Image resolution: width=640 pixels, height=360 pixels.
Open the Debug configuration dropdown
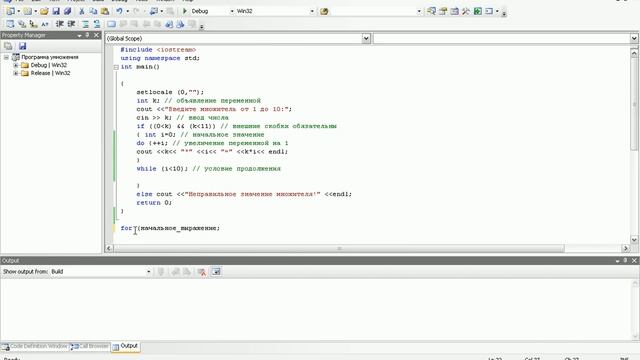pyautogui.click(x=232, y=11)
